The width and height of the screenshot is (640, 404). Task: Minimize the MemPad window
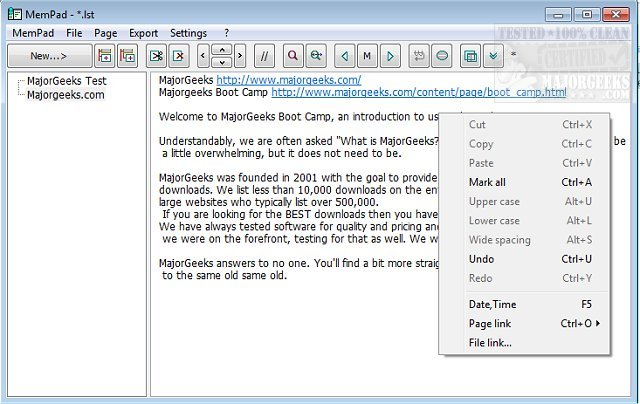(558, 15)
